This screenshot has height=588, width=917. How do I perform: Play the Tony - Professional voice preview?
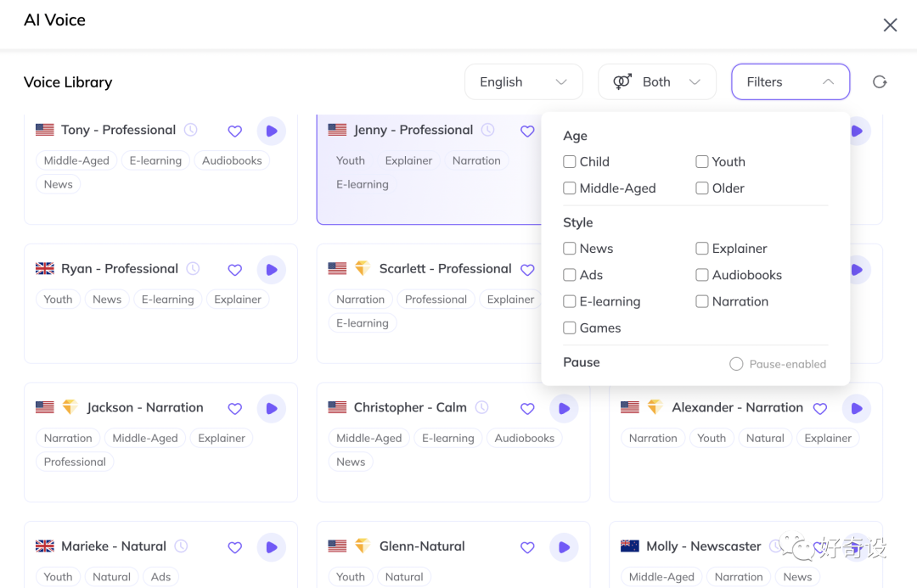coord(272,131)
